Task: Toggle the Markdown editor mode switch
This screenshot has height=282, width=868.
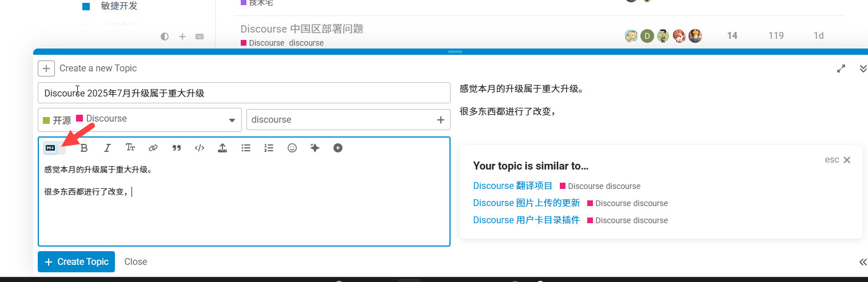Action: [54, 148]
